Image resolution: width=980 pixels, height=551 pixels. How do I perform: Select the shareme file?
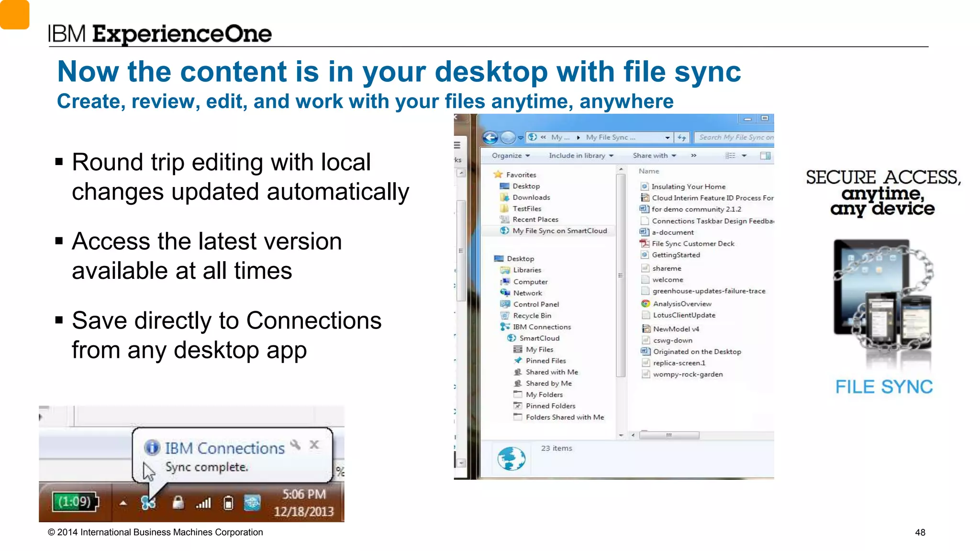tap(661, 268)
